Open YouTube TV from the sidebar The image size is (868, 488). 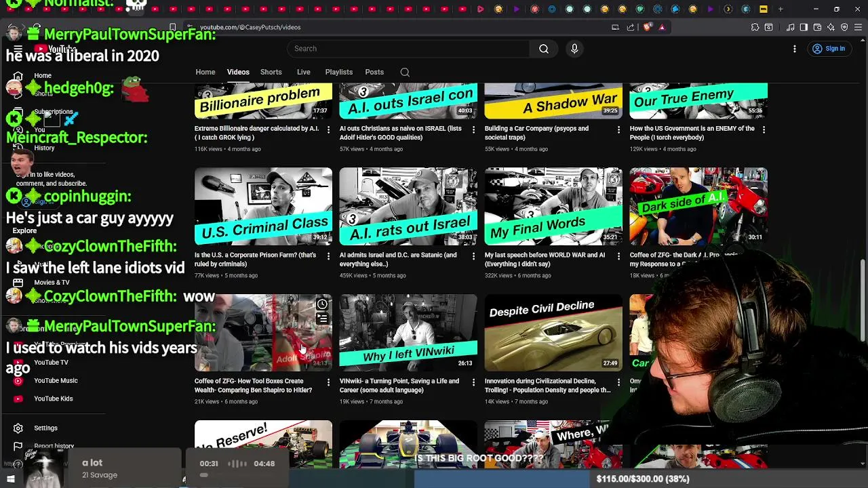click(51, 363)
